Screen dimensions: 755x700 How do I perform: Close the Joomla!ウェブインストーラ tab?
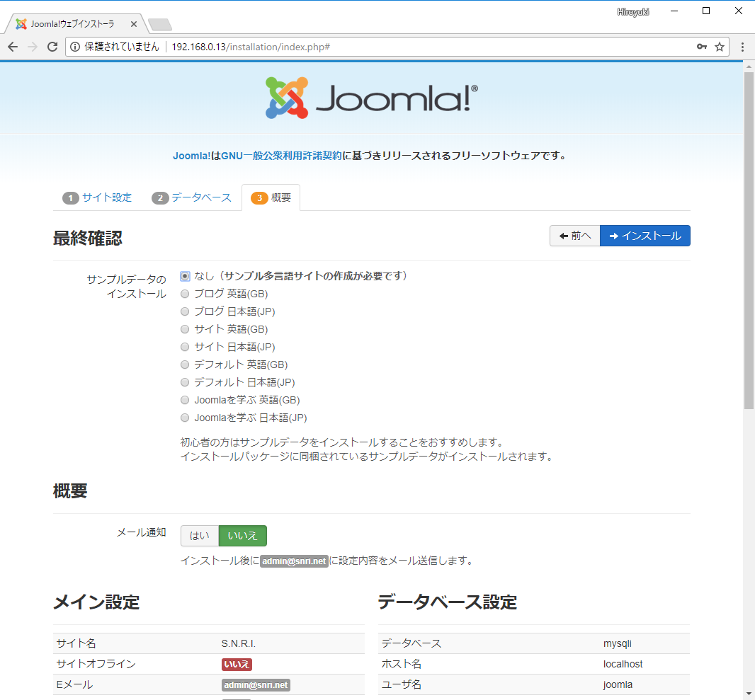134,24
